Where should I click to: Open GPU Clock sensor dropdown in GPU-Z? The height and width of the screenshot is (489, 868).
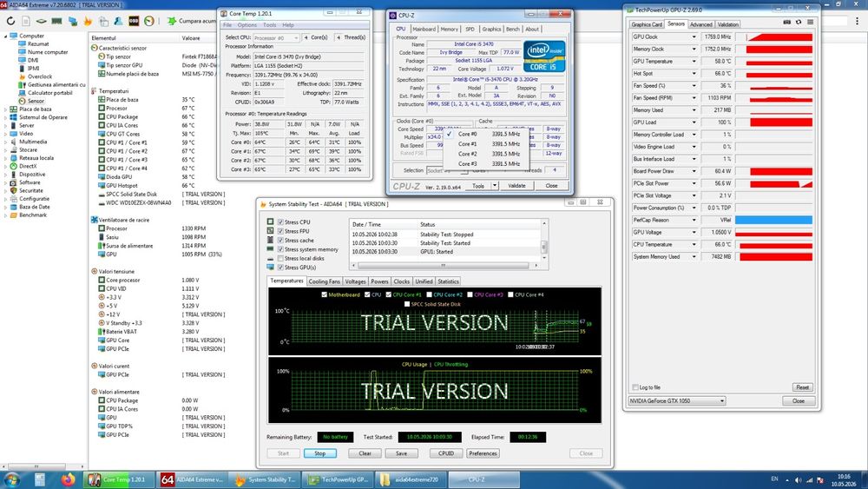(x=694, y=36)
